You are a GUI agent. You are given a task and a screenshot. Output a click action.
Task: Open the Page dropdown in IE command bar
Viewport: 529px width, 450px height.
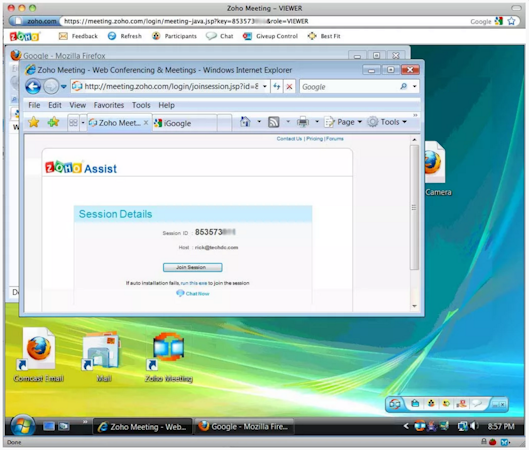343,122
